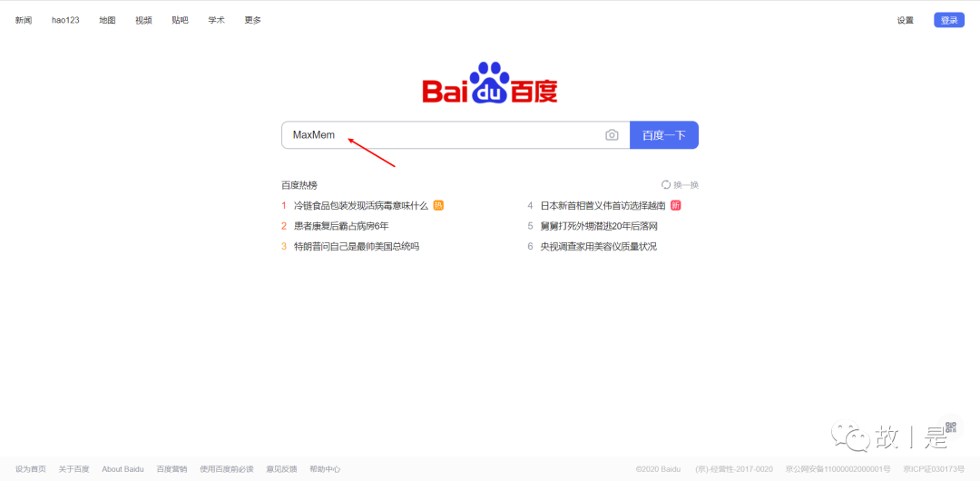
Task: Open the 更多 menu
Action: [x=252, y=20]
